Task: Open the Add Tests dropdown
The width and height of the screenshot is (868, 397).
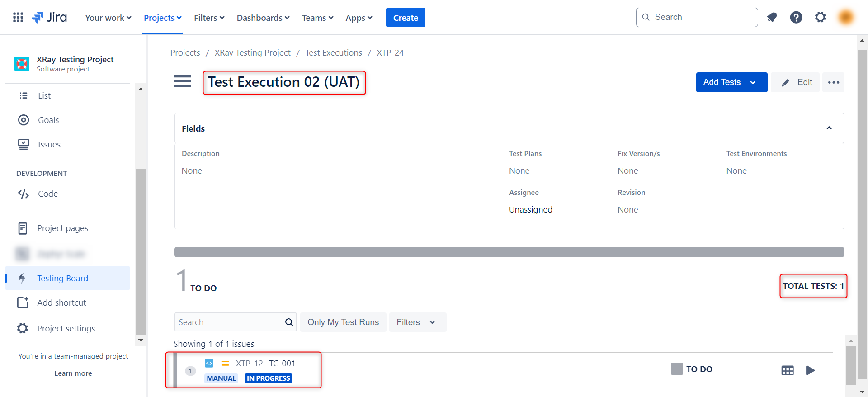Action: [753, 82]
